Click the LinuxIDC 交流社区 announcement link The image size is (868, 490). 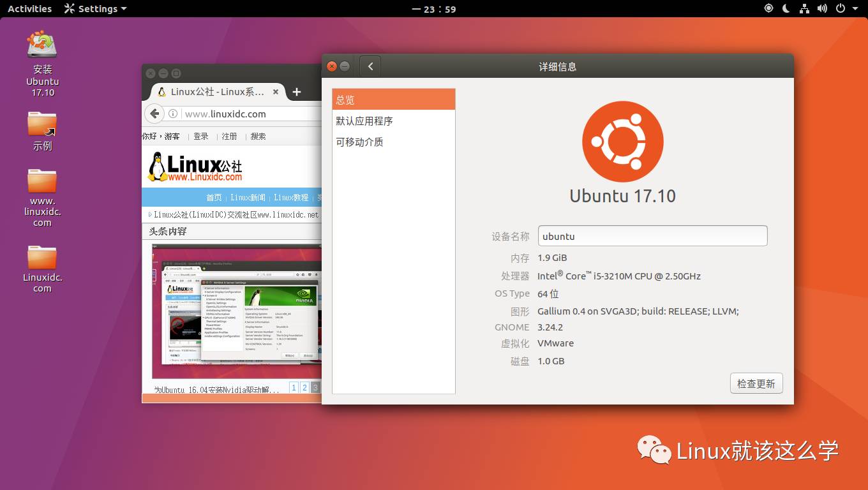click(x=236, y=214)
